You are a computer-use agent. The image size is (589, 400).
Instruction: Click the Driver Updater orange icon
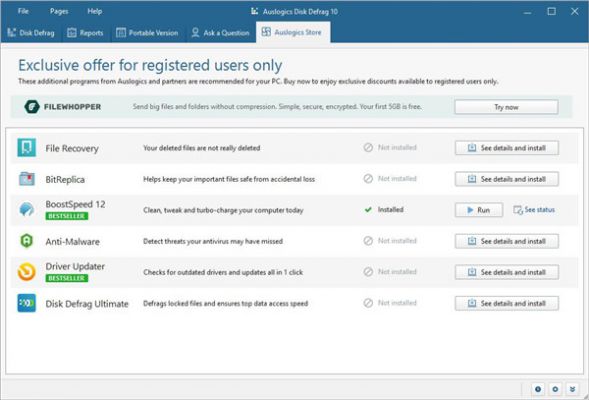coord(27,272)
